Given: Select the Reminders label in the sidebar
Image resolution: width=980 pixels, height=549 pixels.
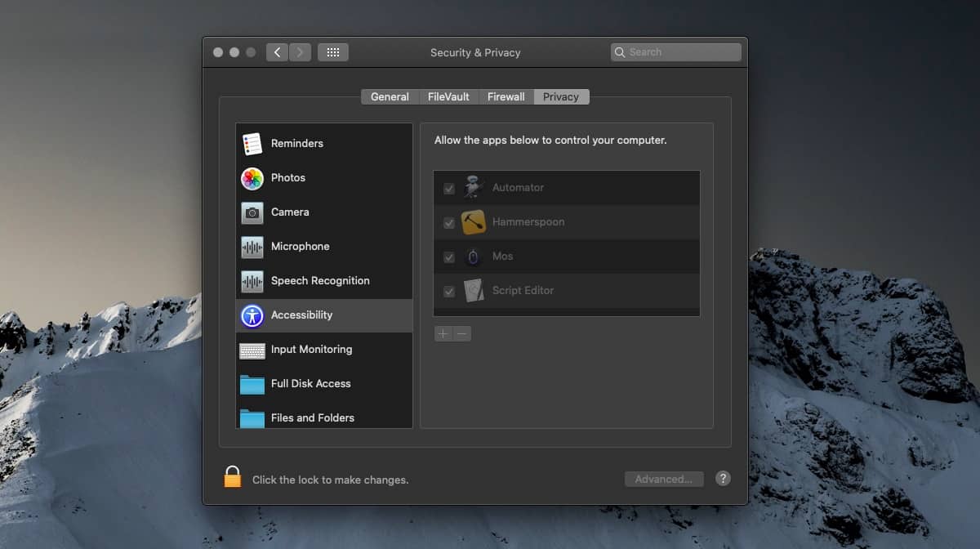Looking at the screenshot, I should pos(297,143).
